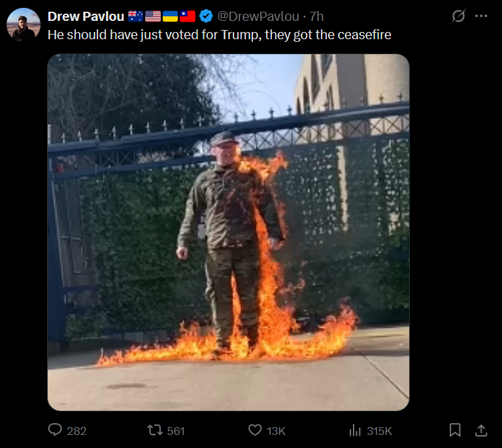Click the Drew Pavlou display name
Image resolution: width=502 pixels, height=448 pixels.
tap(86, 16)
